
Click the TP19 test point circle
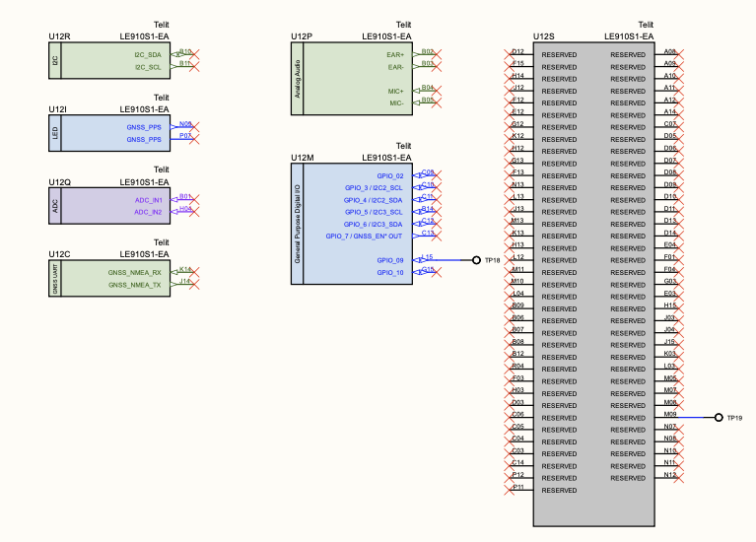click(x=719, y=418)
